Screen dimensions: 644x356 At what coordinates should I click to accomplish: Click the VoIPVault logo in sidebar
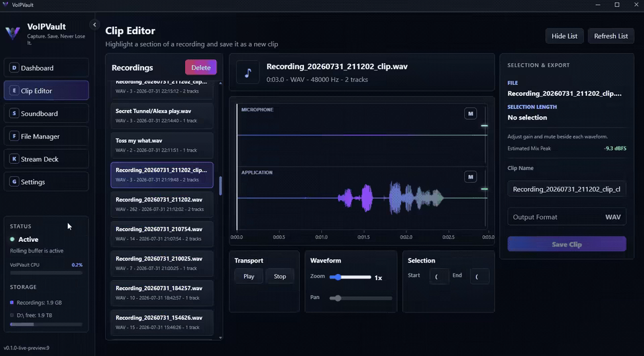pyautogui.click(x=13, y=33)
